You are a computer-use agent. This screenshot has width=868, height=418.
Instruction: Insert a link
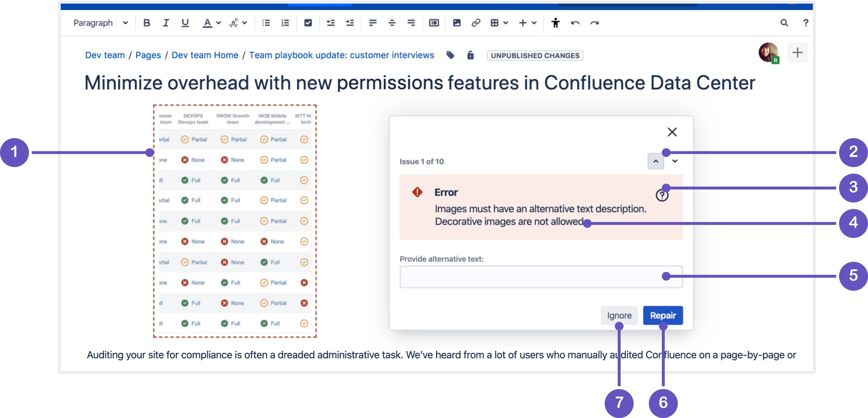pyautogui.click(x=476, y=23)
